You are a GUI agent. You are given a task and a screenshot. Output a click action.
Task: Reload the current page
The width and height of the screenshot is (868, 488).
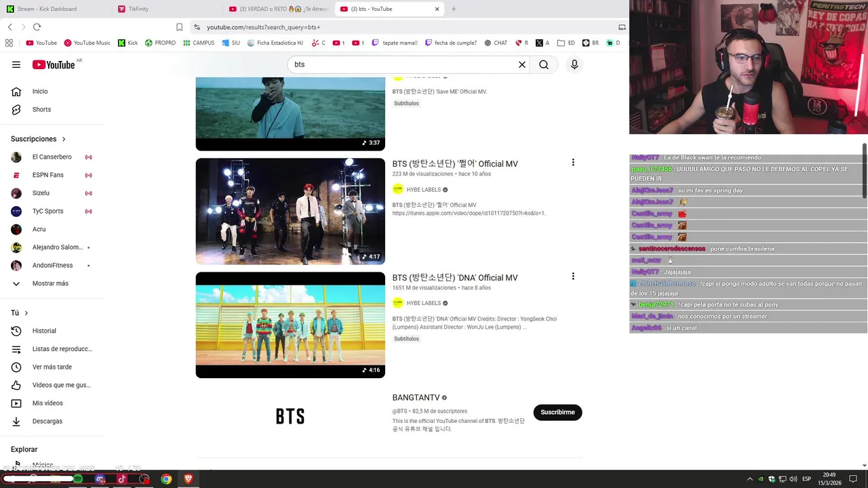point(37,27)
